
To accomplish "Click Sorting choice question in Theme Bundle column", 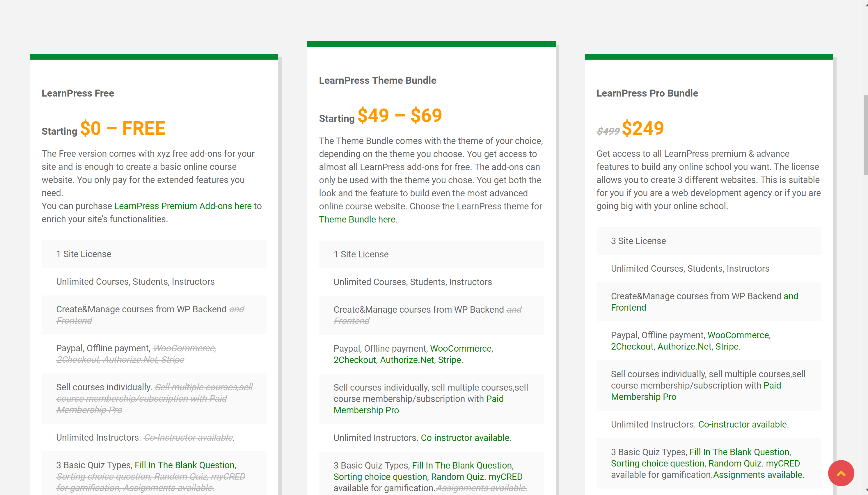I will (380, 477).
